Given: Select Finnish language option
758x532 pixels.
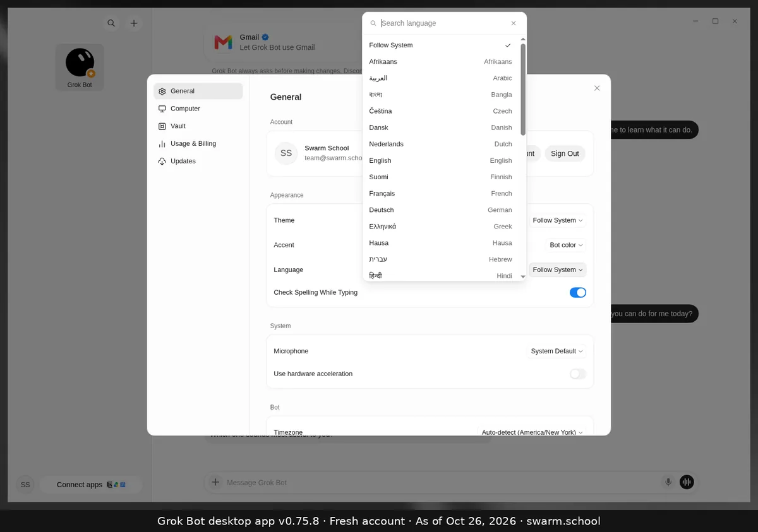Looking at the screenshot, I should (441, 177).
